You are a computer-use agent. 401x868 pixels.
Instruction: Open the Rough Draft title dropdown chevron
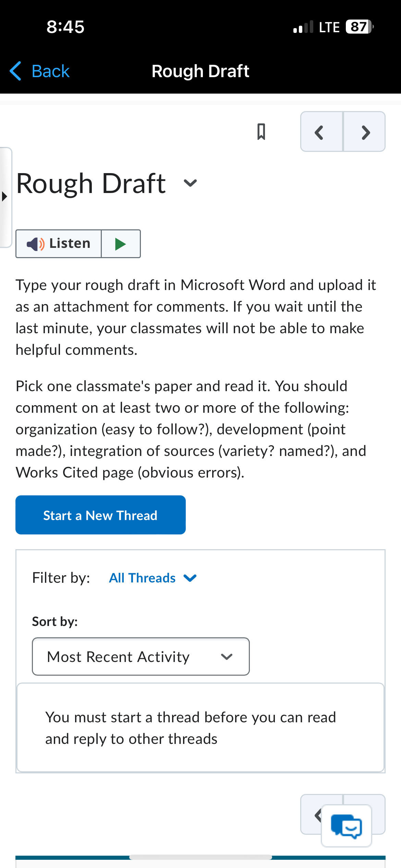[190, 183]
